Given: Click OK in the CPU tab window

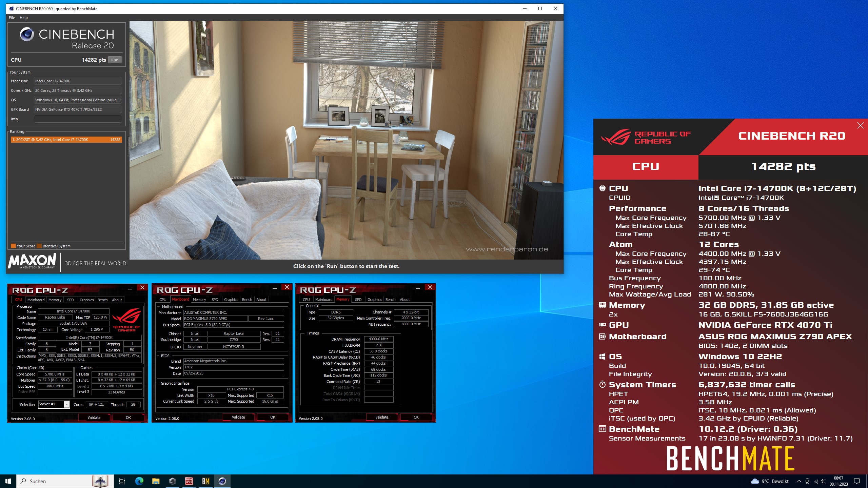Looking at the screenshot, I should (128, 418).
